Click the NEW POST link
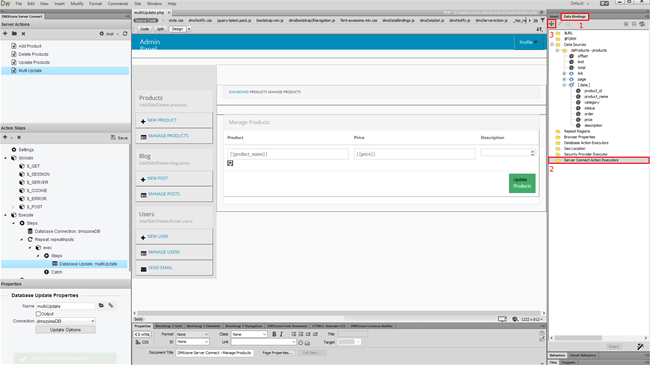 coord(158,178)
